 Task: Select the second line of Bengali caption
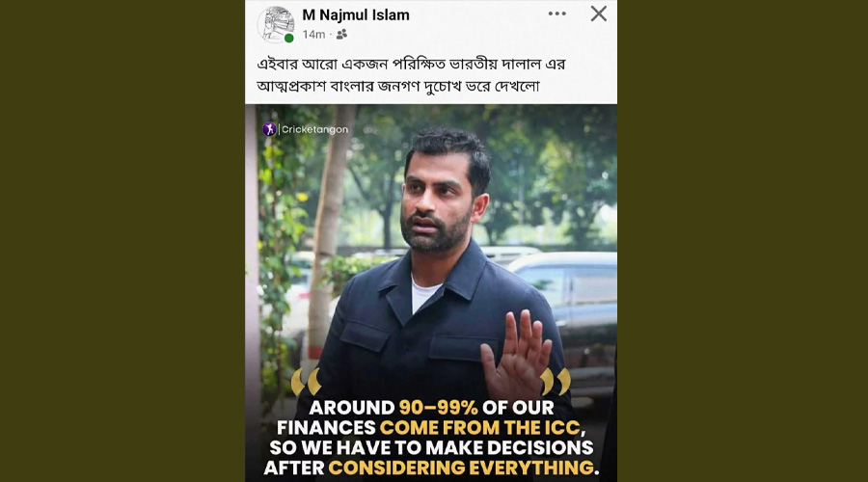point(398,87)
